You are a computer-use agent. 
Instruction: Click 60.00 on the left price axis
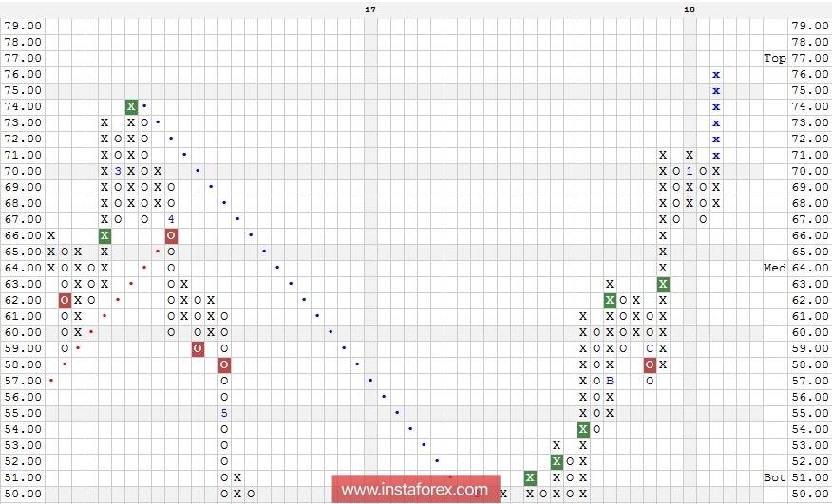tap(23, 332)
